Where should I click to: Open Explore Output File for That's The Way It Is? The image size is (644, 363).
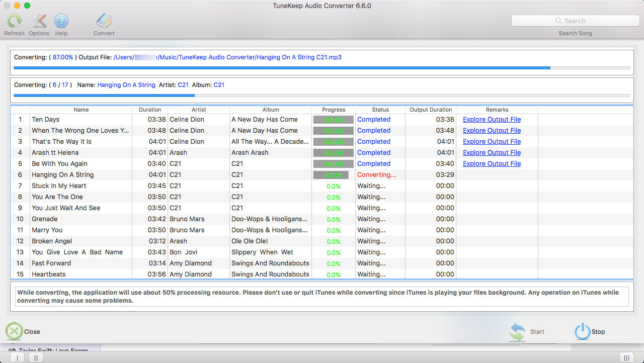point(492,141)
